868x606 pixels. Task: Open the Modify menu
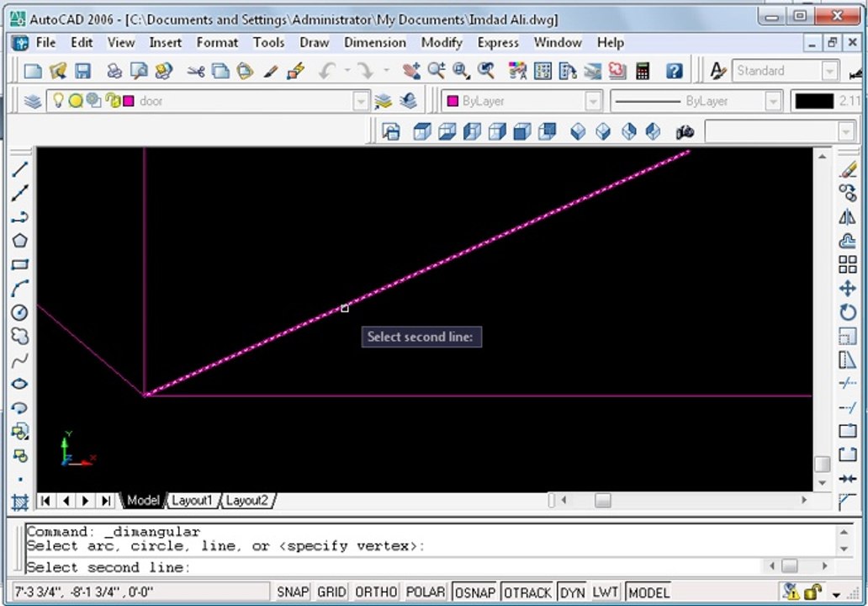[x=442, y=43]
